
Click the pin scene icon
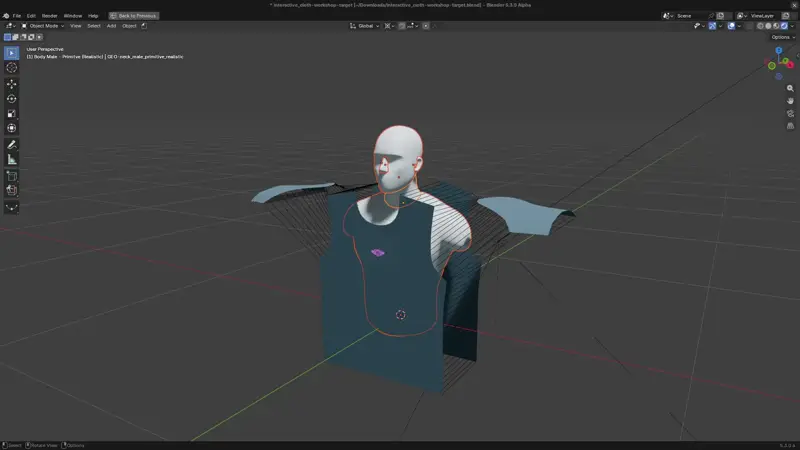711,16
